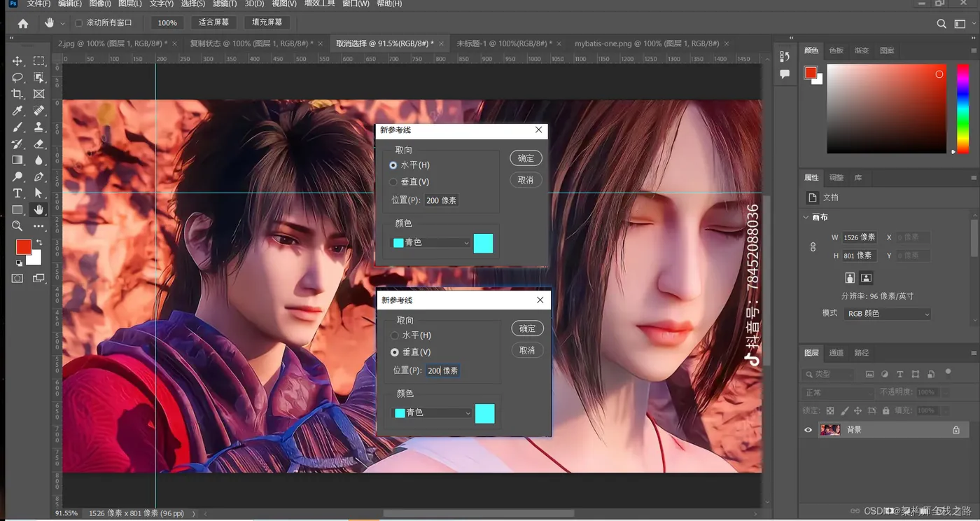
Task: Select the Dodge tool
Action: 17,177
